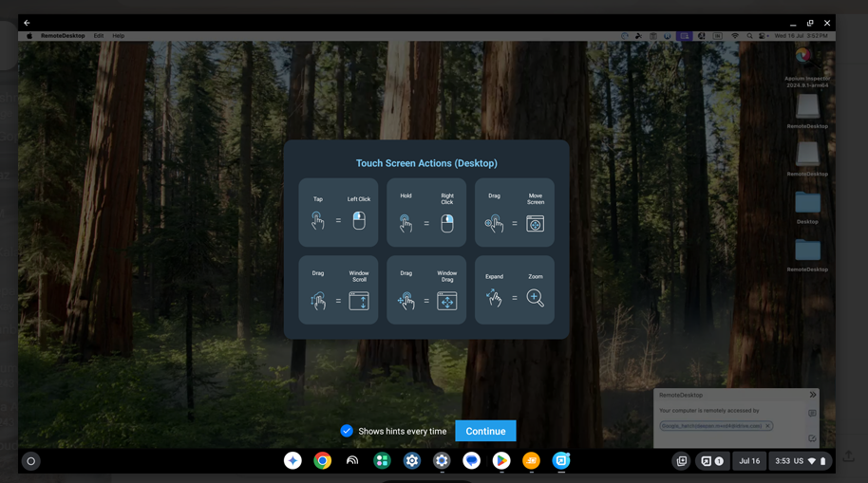The width and height of the screenshot is (868, 483).
Task: Open the blue Messages chat app
Action: tap(472, 460)
